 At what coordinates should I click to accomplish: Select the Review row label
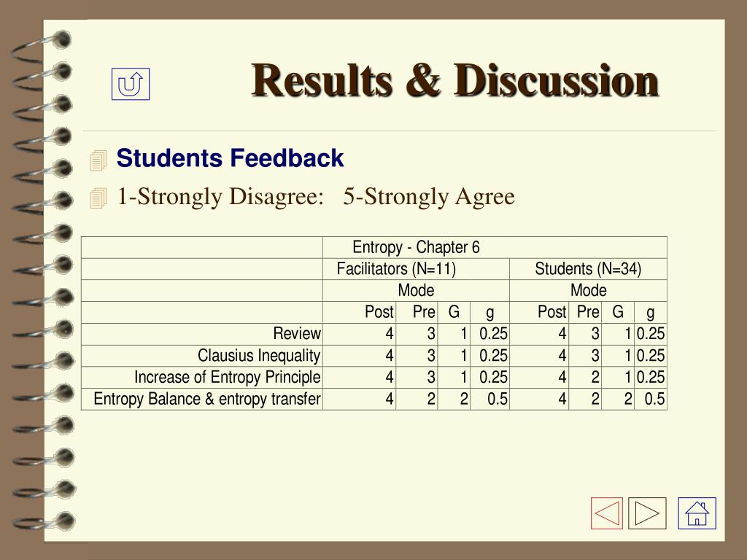(x=297, y=333)
